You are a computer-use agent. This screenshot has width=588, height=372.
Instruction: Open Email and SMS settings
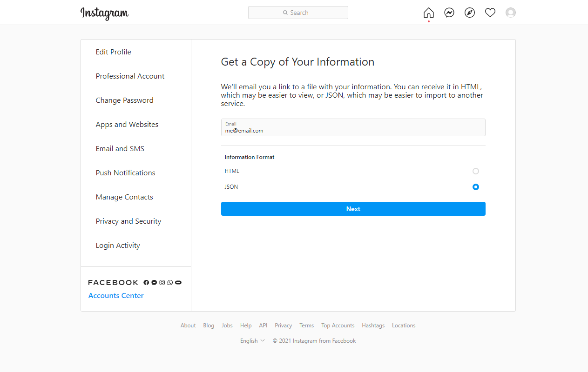(120, 148)
